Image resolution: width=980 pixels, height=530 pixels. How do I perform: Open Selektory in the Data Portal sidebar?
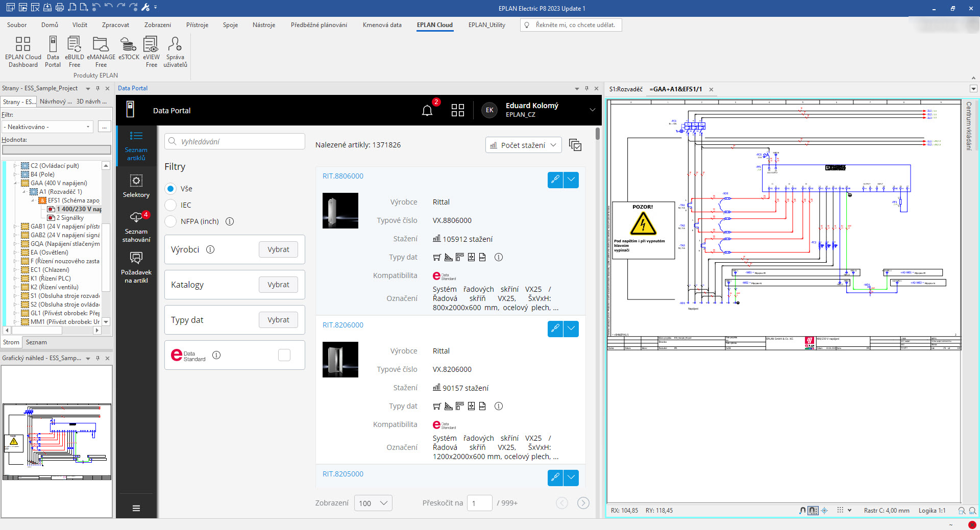click(x=136, y=186)
